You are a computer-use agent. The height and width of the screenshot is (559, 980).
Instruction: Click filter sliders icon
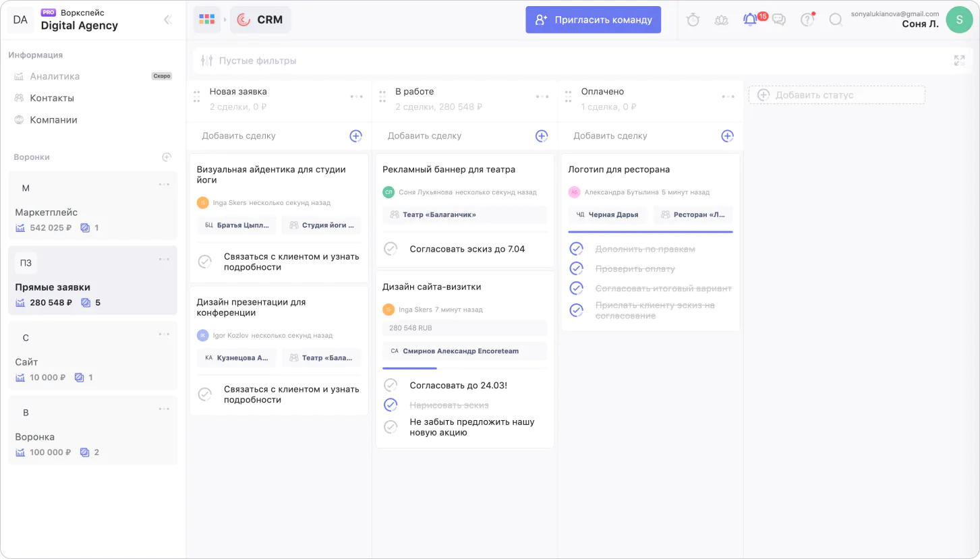point(207,61)
